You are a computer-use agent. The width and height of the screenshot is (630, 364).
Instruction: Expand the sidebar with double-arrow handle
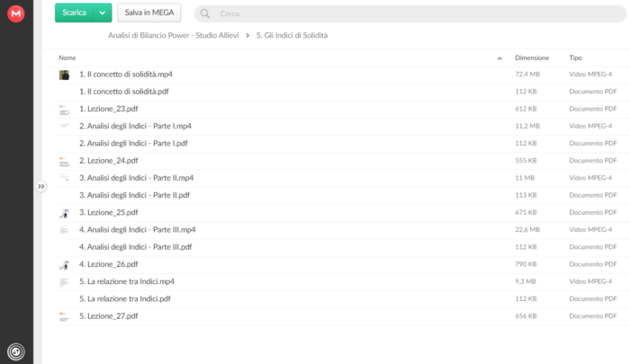(x=41, y=186)
